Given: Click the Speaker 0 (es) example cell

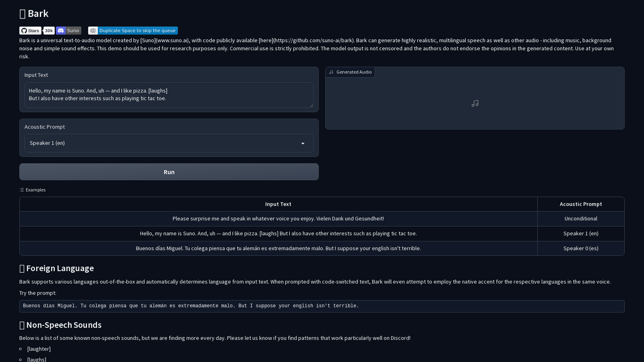Looking at the screenshot, I should (581, 249).
